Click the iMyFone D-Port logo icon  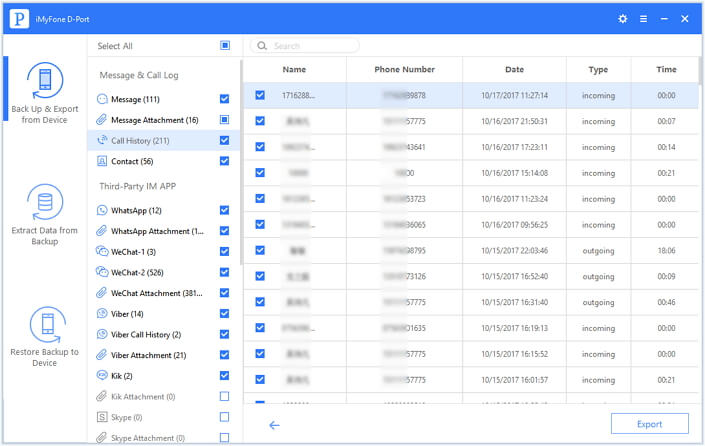pos(18,18)
